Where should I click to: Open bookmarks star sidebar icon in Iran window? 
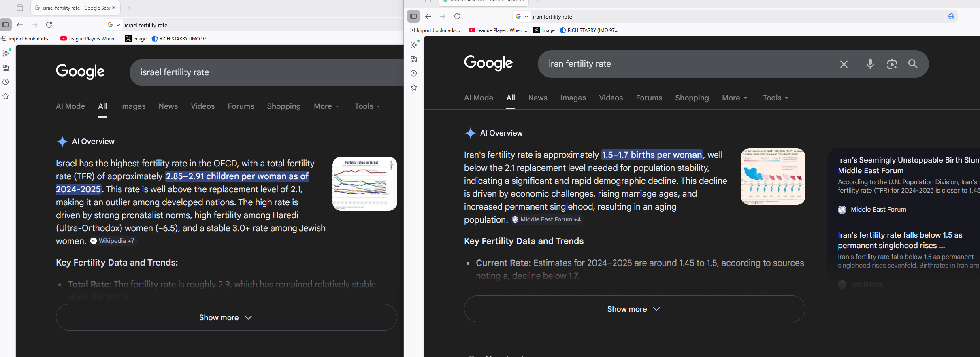pyautogui.click(x=414, y=88)
